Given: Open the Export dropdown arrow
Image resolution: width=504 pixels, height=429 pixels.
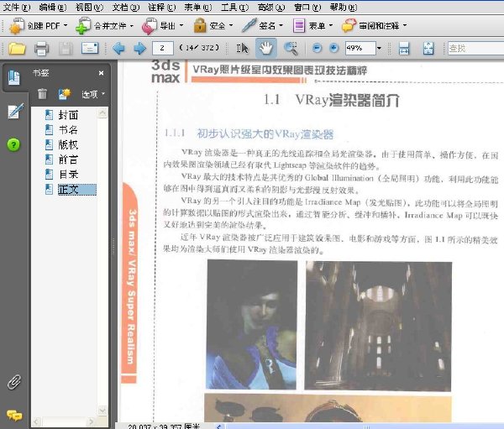Looking at the screenshot, I should [x=181, y=25].
